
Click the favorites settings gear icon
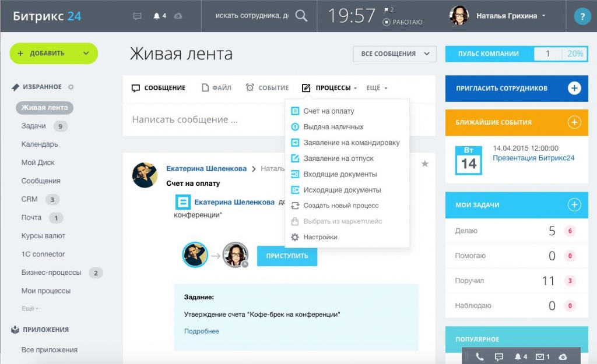coord(71,87)
